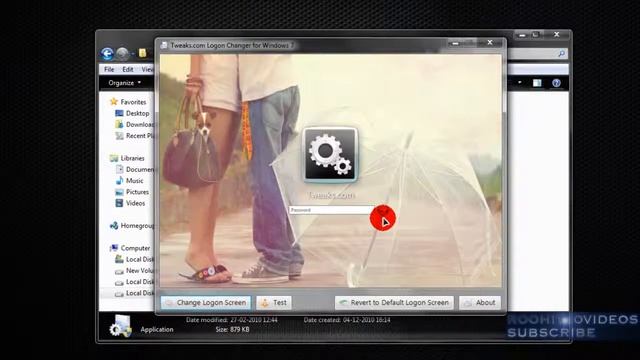The image size is (640, 360).
Task: Select Favorites in navigation pane
Action: (133, 102)
